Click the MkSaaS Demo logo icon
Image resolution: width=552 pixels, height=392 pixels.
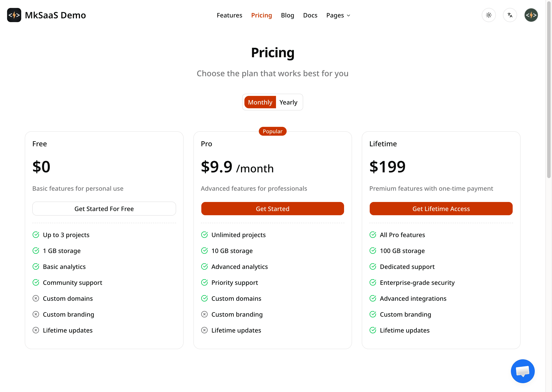click(14, 15)
